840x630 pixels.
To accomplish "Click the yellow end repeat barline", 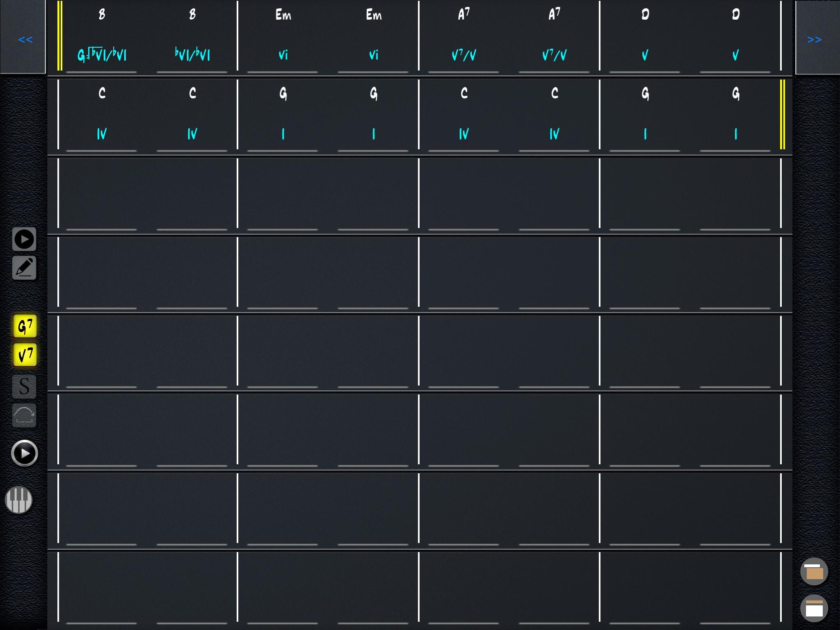I will click(782, 114).
